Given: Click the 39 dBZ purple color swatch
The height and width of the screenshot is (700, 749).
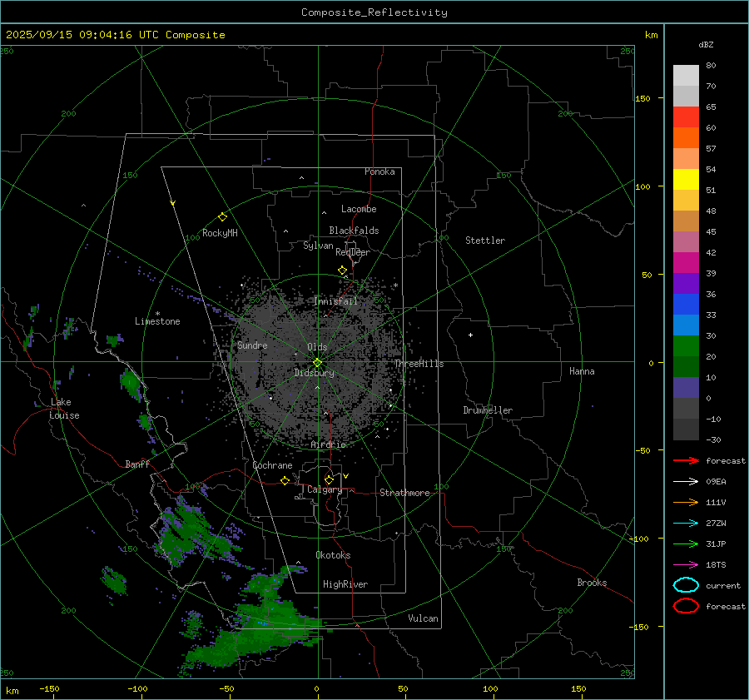Looking at the screenshot, I should [686, 283].
